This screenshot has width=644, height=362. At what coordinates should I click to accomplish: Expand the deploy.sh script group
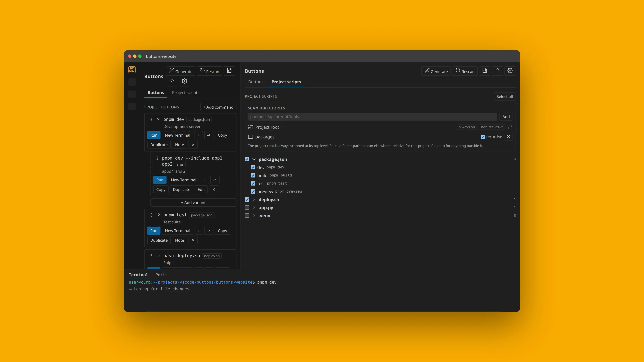254,200
